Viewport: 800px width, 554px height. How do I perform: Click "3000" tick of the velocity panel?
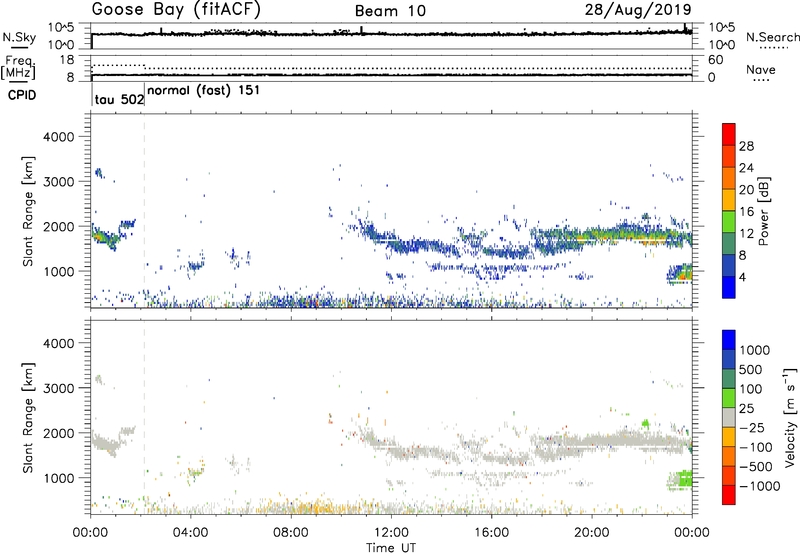click(x=59, y=388)
